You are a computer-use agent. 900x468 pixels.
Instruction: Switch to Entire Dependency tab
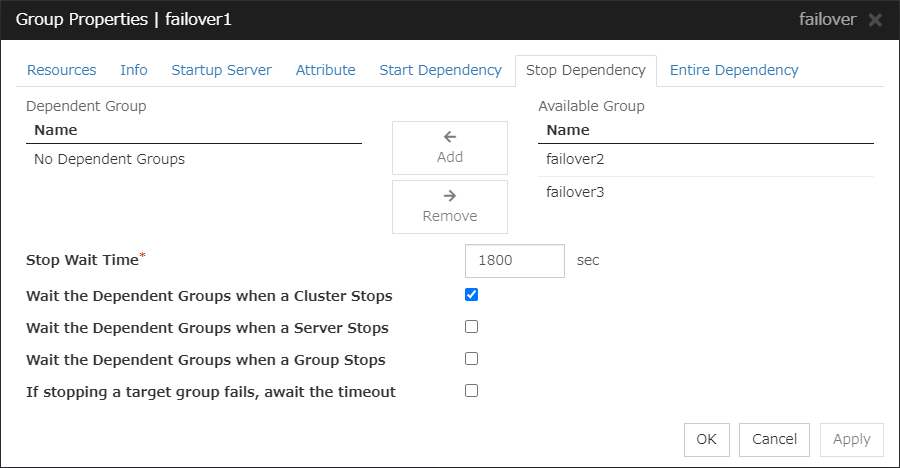pos(734,70)
